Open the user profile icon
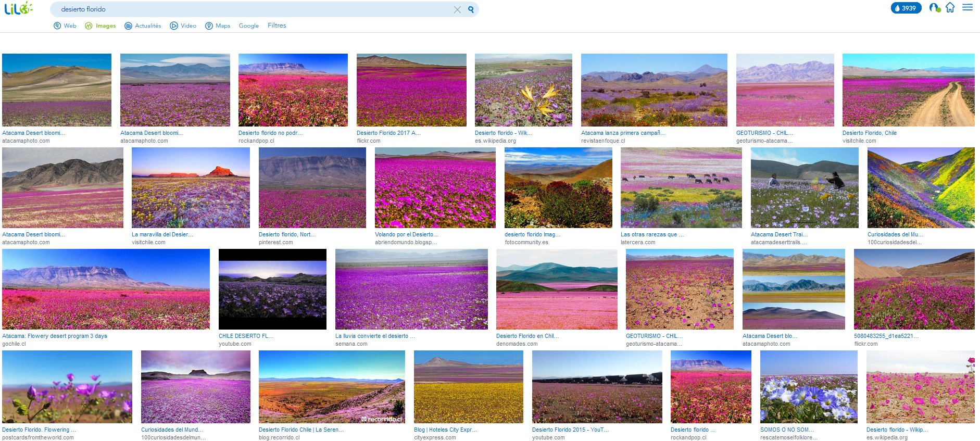This screenshot has height=441, width=980. [934, 8]
